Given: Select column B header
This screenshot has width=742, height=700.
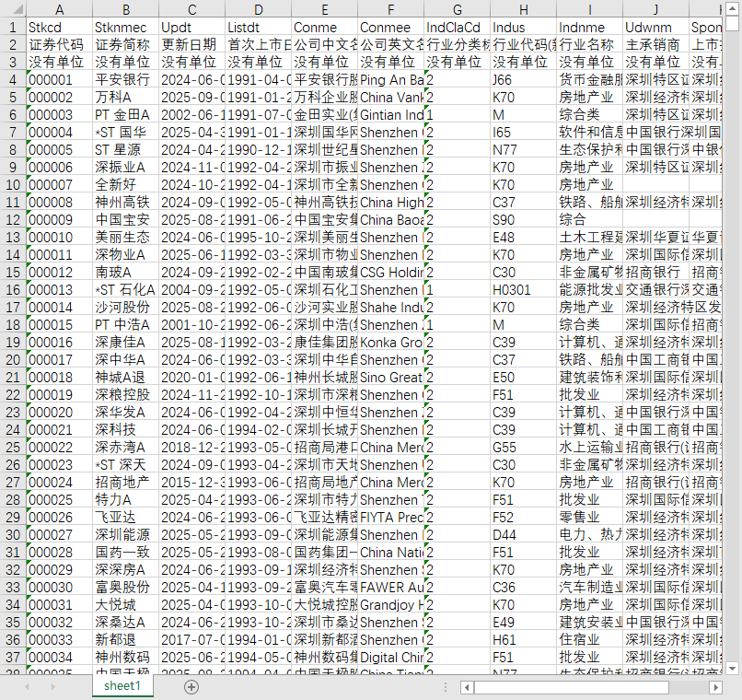Looking at the screenshot, I should pyautogui.click(x=126, y=9).
